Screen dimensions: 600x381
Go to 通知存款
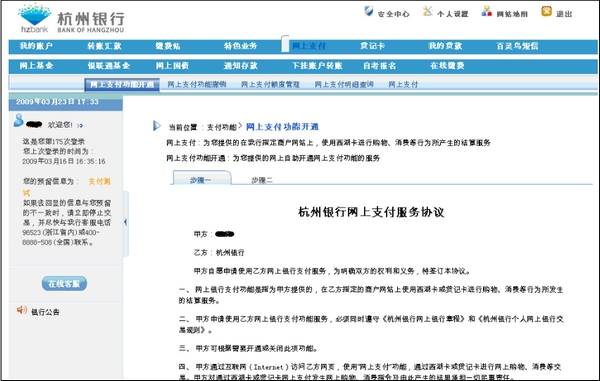[x=241, y=66]
